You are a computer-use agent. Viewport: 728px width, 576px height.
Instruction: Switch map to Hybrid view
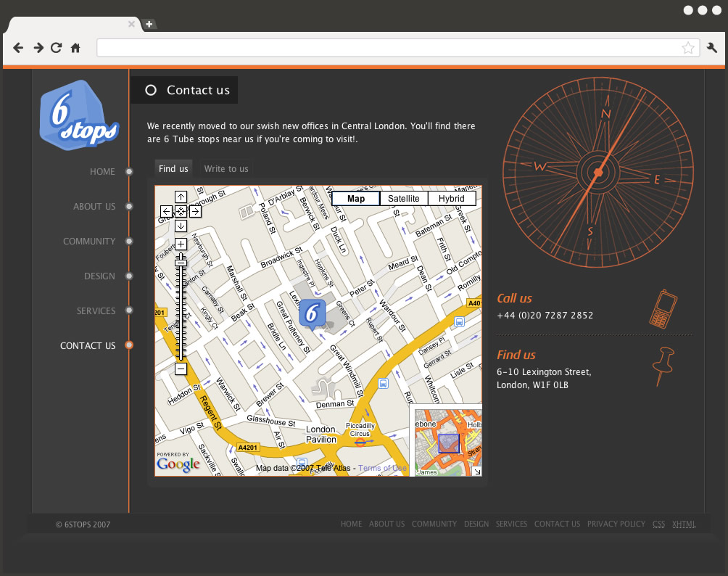point(451,199)
